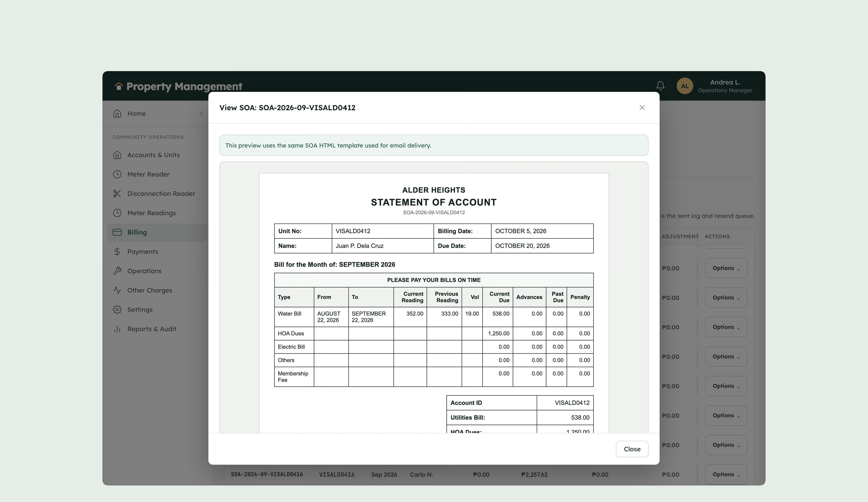Click the Billing card icon
Viewport: 868px width, 502px height.
tap(117, 232)
